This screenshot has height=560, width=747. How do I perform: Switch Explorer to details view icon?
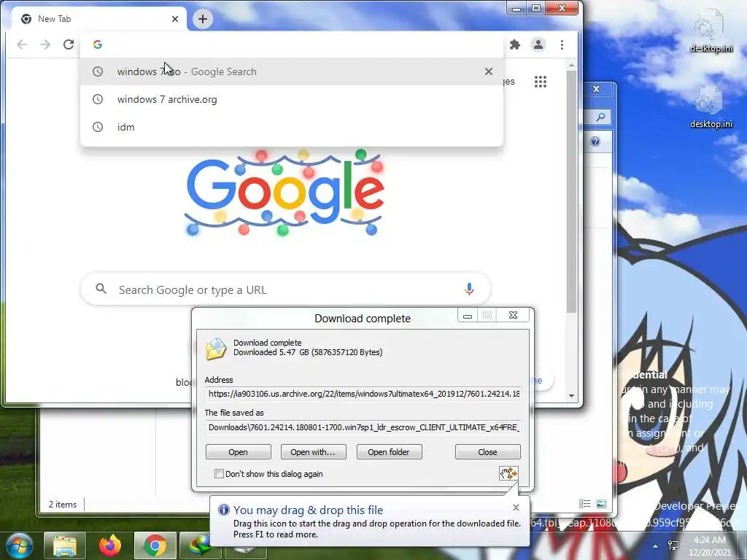584,504
